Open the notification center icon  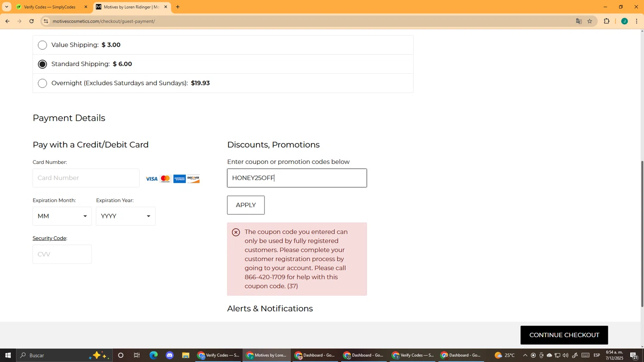coord(634,355)
